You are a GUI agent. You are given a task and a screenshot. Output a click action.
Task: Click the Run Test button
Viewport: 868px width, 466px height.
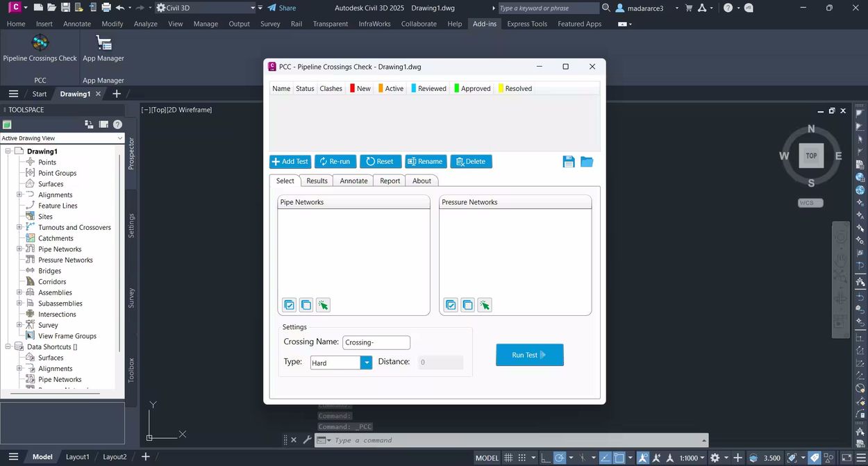(x=530, y=355)
